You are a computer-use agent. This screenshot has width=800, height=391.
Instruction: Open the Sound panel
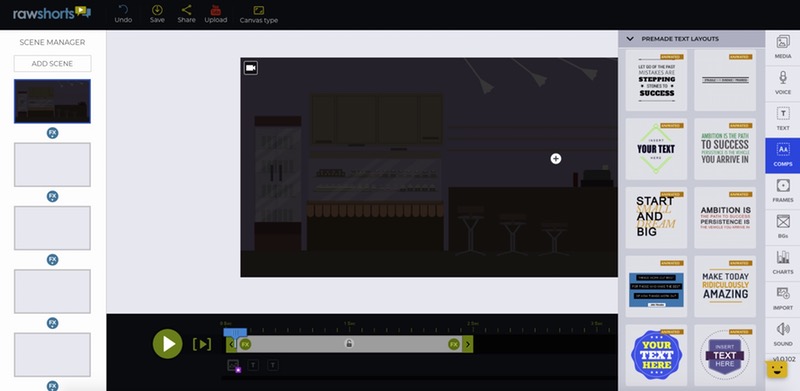click(783, 334)
